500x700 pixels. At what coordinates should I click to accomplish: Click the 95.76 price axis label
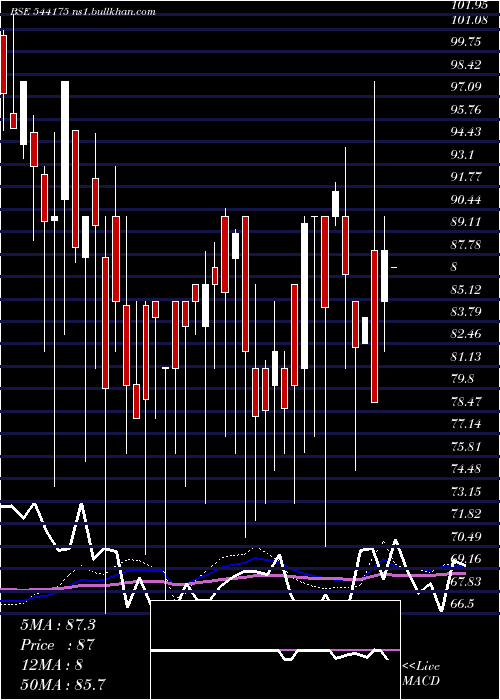467,109
